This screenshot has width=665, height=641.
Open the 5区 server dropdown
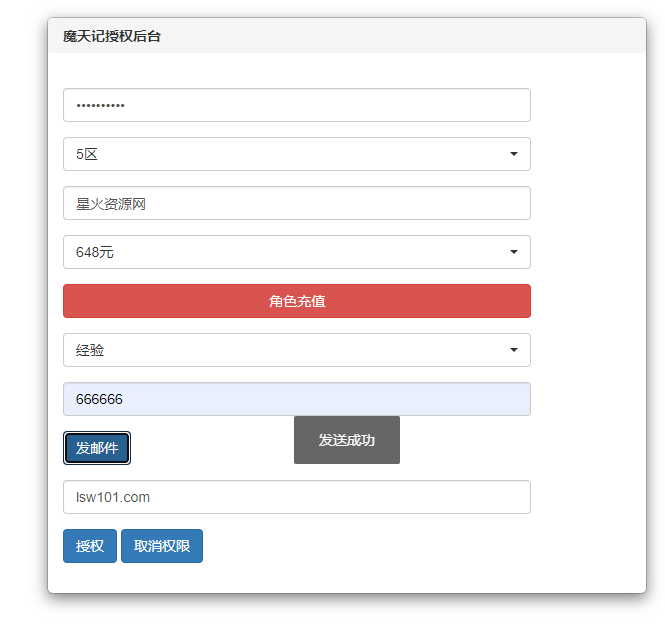tap(296, 154)
